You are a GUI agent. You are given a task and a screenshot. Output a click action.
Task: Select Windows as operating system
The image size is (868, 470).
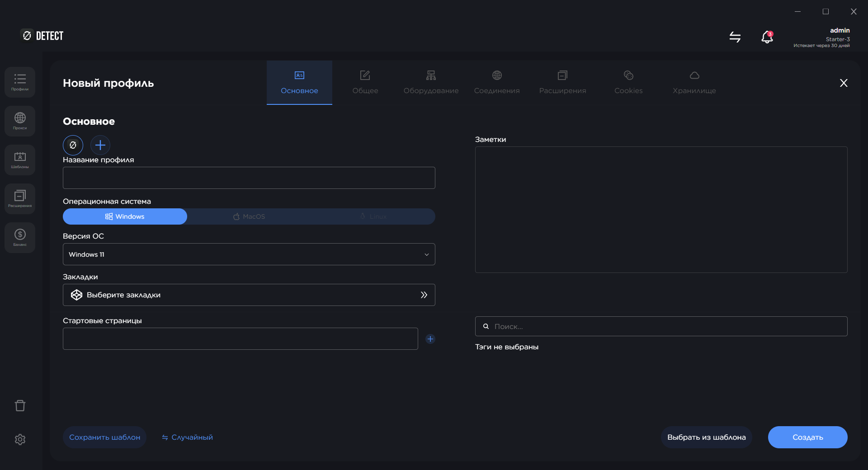coord(125,216)
